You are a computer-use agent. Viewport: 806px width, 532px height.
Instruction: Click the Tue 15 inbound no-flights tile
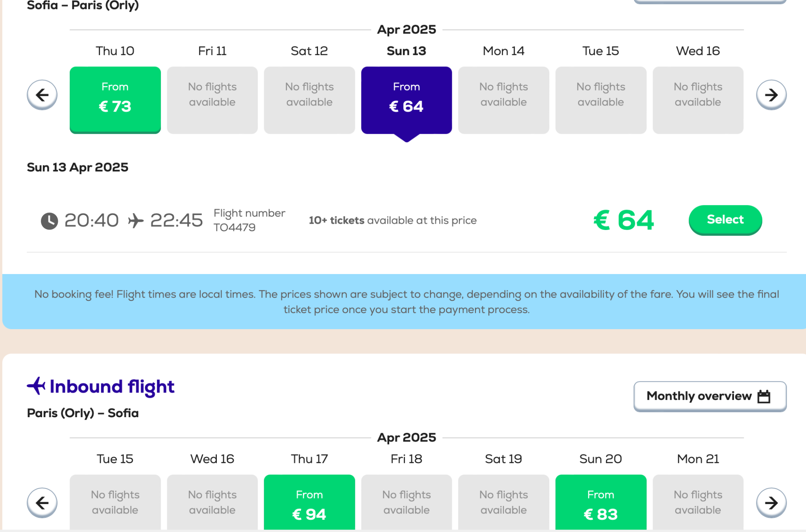coord(115,503)
